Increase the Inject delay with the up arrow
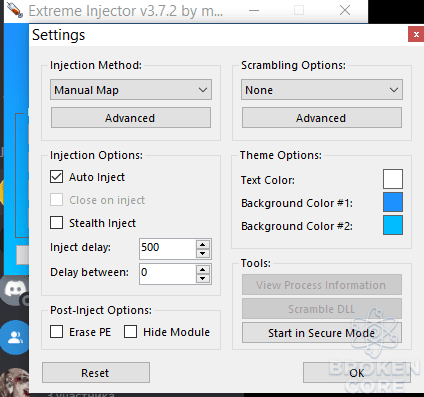424x397 pixels. (203, 245)
